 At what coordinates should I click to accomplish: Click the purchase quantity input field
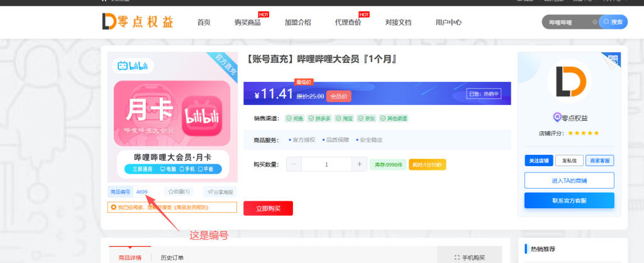pos(326,164)
